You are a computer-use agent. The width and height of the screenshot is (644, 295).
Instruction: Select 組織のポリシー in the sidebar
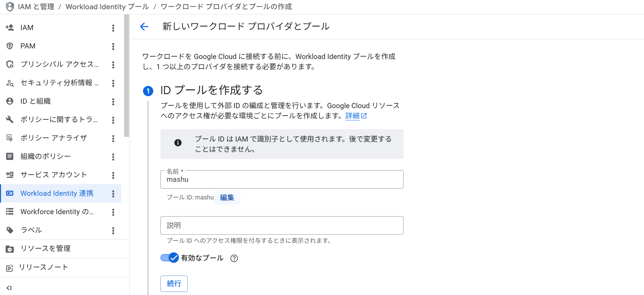[61, 157]
